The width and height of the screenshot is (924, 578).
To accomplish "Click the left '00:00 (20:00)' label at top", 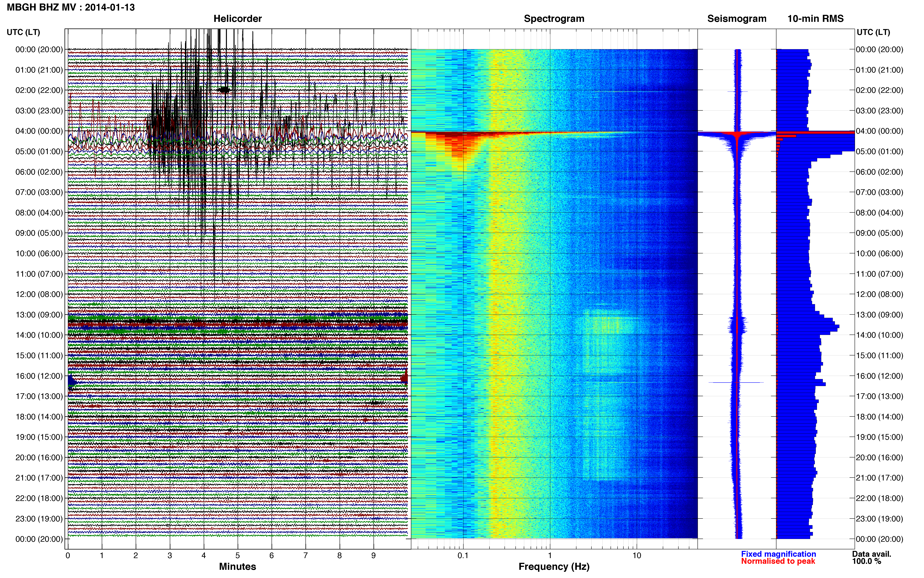I will 39,49.
